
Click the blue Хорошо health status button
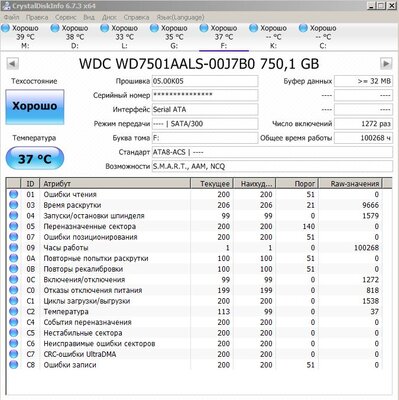(x=35, y=107)
